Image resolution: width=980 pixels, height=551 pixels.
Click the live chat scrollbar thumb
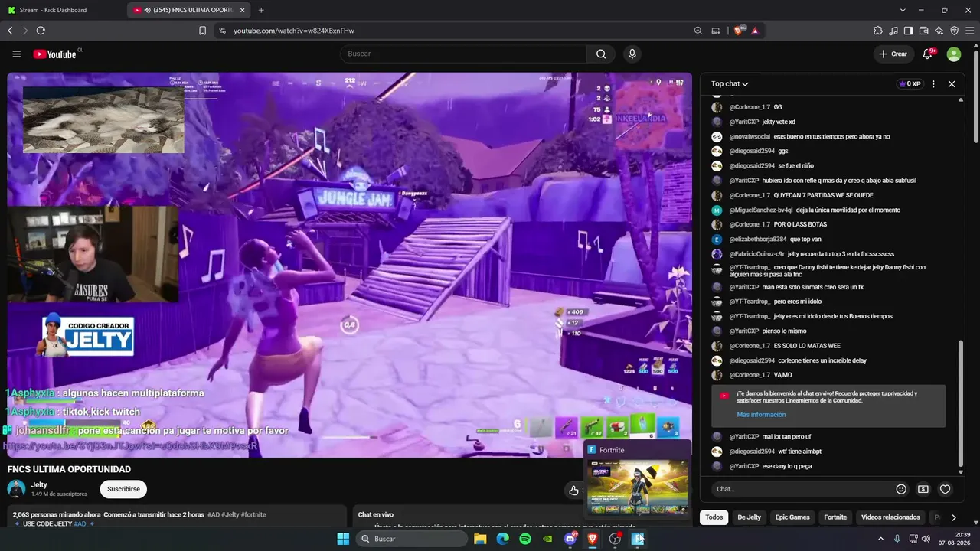[961, 405]
